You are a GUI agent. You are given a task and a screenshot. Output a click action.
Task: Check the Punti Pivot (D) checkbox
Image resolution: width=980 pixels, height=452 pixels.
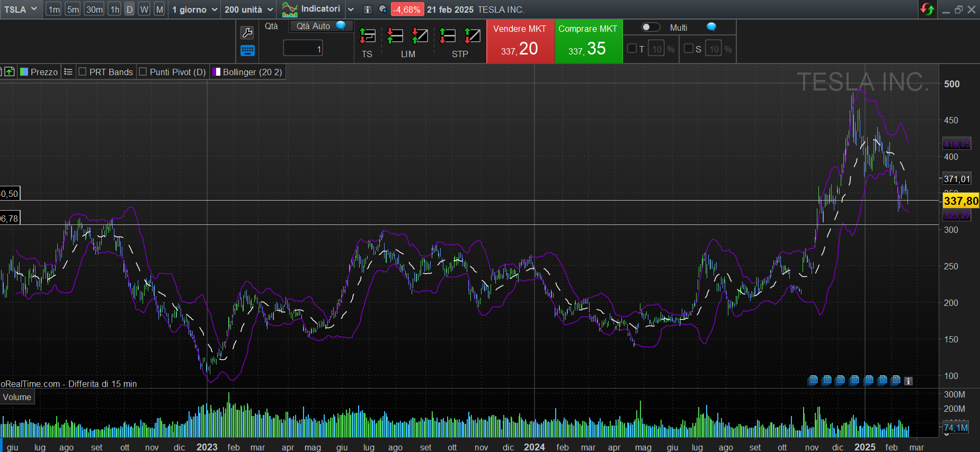(143, 72)
